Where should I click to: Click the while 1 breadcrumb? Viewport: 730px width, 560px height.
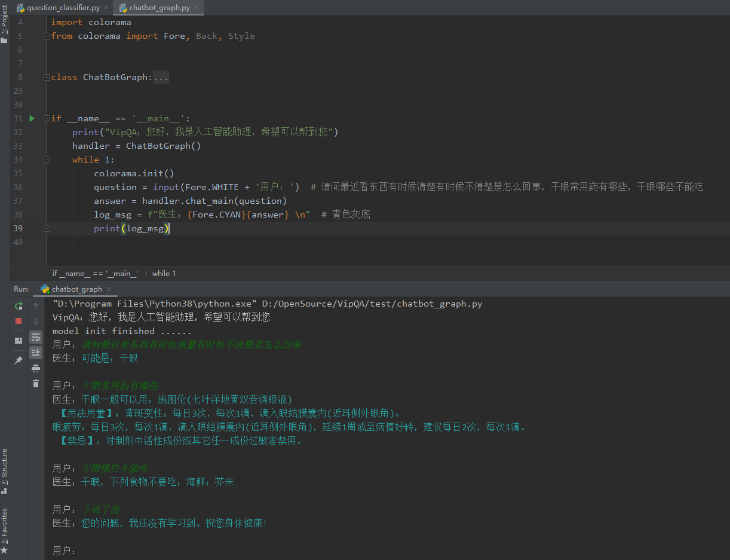(164, 273)
